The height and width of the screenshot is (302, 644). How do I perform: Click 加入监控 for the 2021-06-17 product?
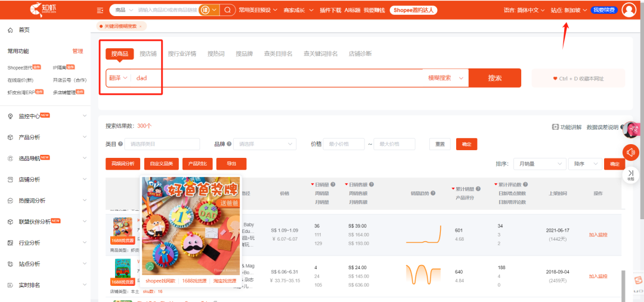(598, 235)
